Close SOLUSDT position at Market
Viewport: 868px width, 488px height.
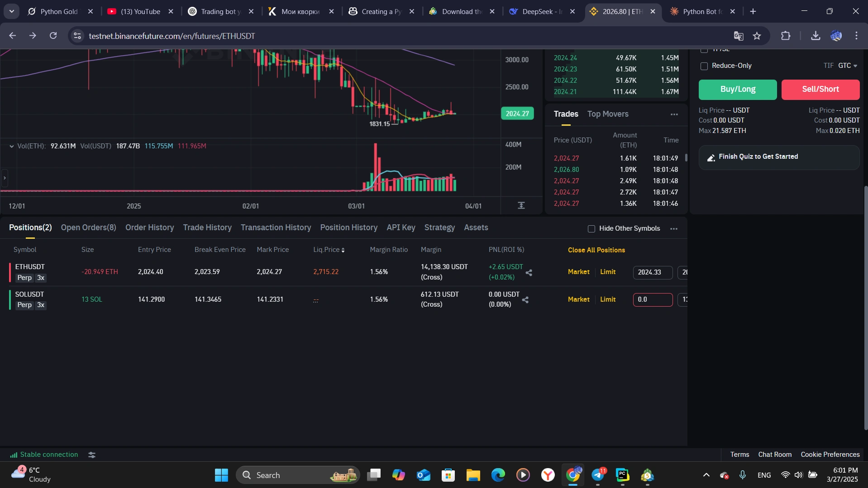pos(579,299)
